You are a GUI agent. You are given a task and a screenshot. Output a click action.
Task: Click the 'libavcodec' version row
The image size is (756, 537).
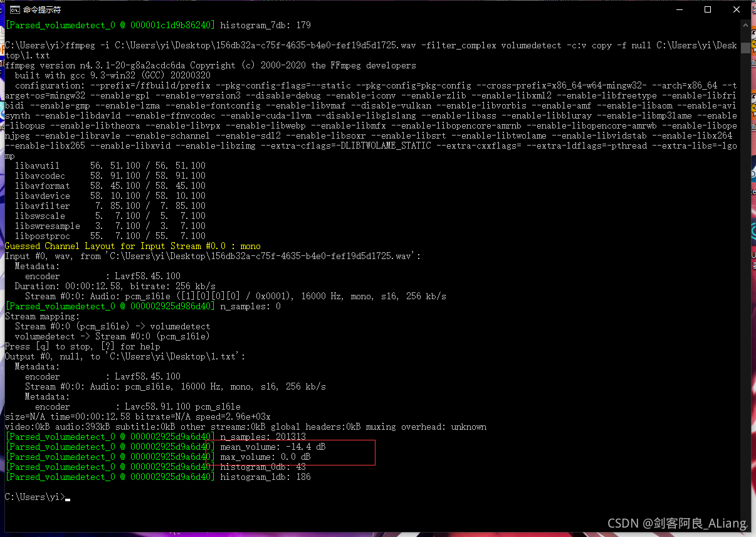click(x=110, y=176)
